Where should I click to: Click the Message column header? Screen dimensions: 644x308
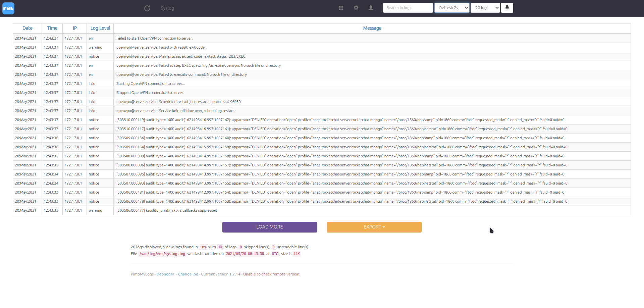point(372,28)
